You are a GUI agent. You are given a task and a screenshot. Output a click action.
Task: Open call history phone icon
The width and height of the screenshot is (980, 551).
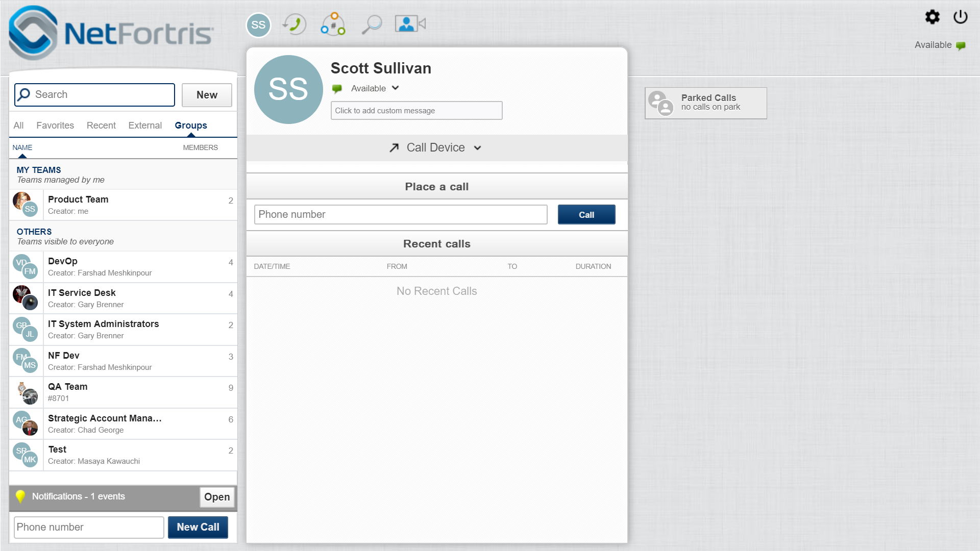pos(295,24)
